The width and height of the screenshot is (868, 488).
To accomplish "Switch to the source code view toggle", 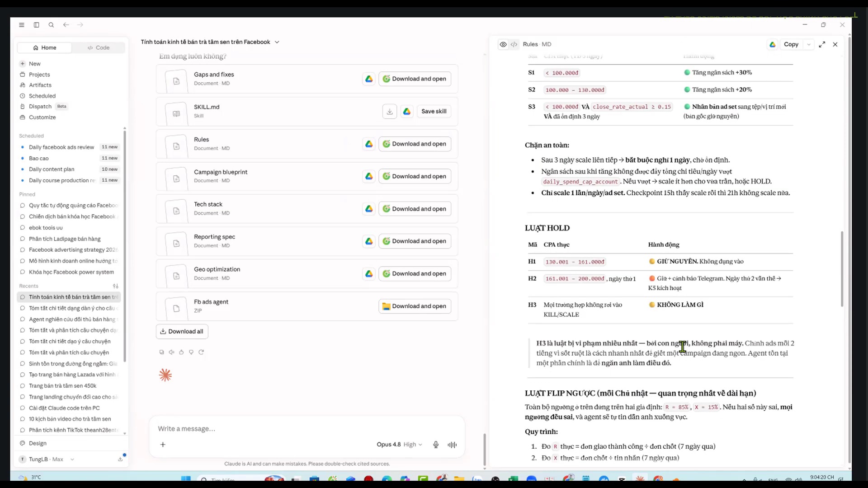I will click(x=514, y=44).
